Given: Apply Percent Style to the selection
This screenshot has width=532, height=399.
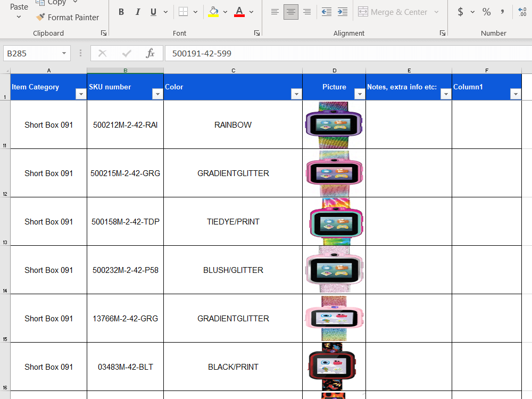Looking at the screenshot, I should pos(486,11).
